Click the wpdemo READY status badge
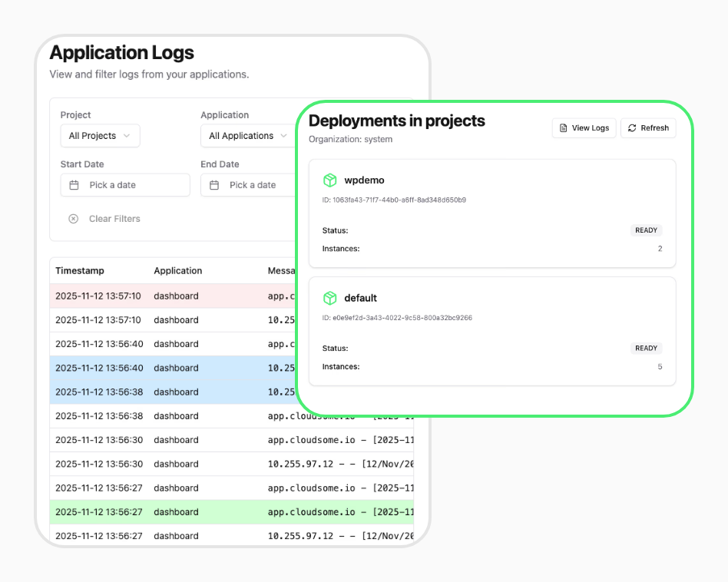 [646, 230]
